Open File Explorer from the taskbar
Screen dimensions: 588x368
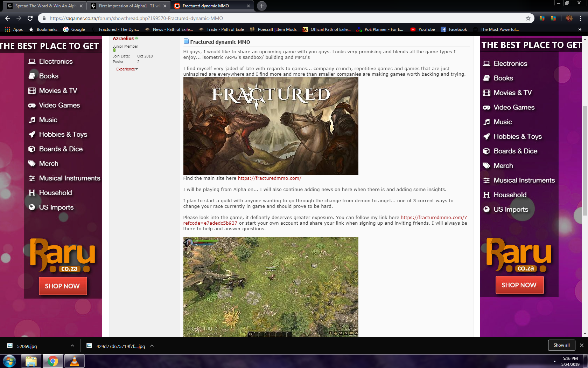point(31,361)
